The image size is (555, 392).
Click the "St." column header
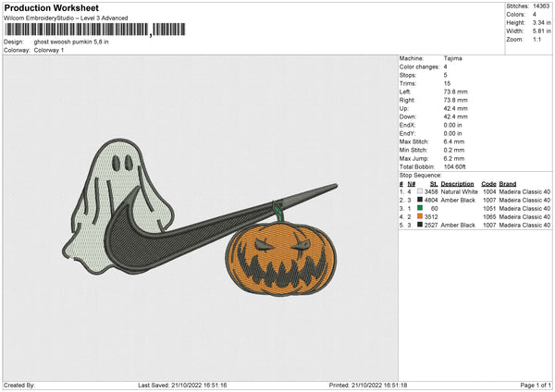434,184
